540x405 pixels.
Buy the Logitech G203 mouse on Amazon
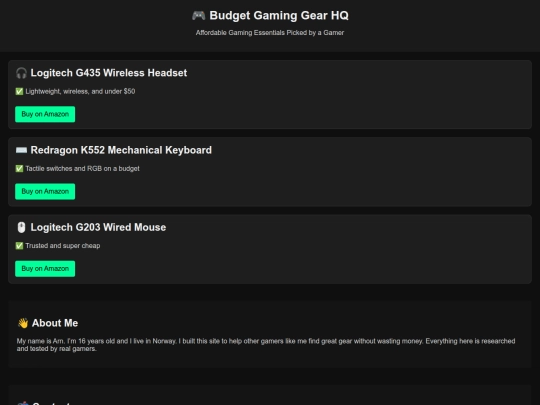(45, 269)
